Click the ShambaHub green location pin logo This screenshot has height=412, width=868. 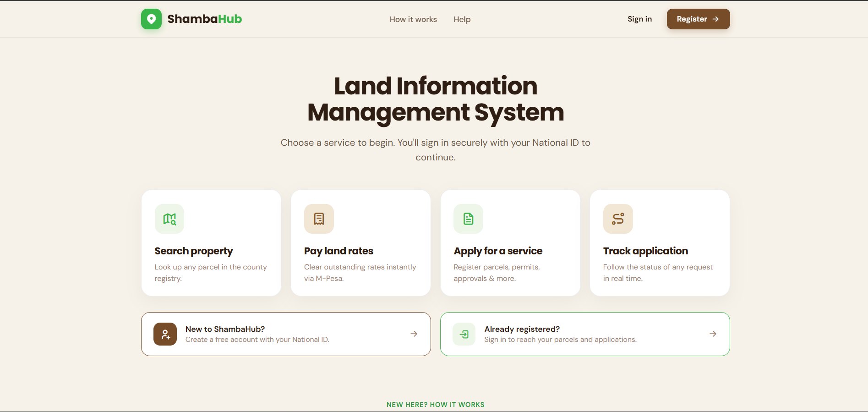coord(151,19)
